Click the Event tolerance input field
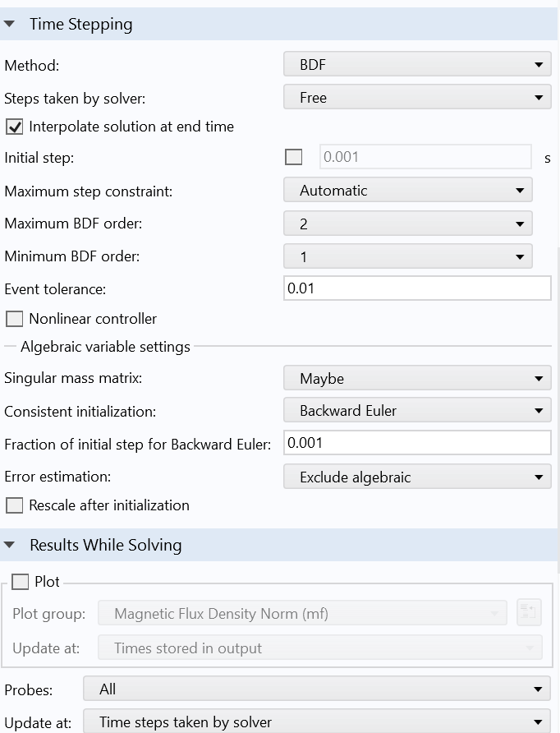Image resolution: width=560 pixels, height=733 pixels. (x=416, y=288)
